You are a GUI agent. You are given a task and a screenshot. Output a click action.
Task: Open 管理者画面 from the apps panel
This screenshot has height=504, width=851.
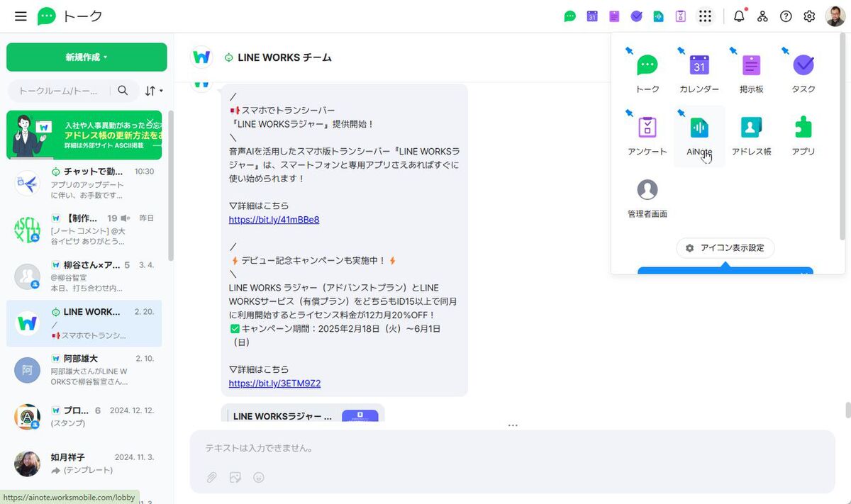(x=647, y=198)
